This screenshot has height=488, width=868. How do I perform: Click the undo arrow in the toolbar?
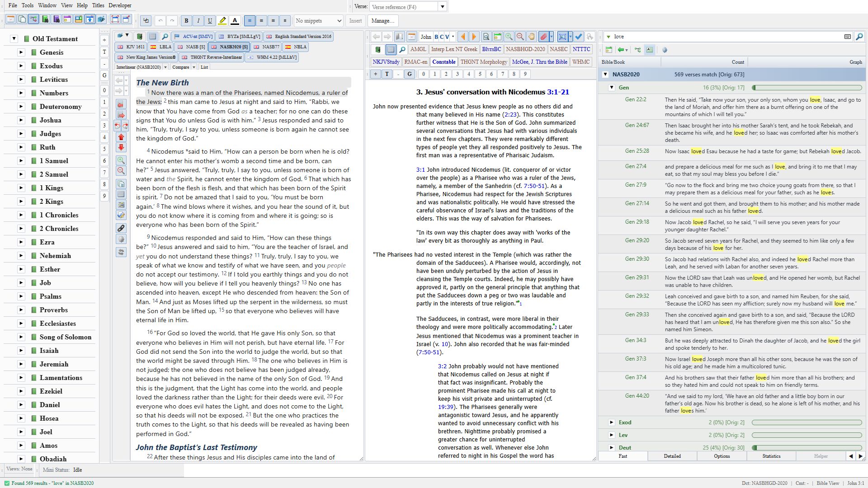pos(160,20)
